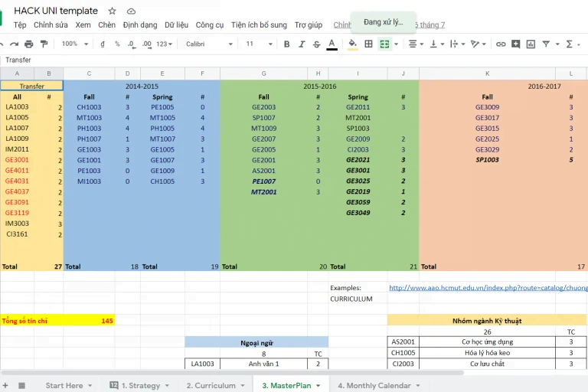
Task: Open the aao.hcmut.edu.vn hyperlink
Action: point(488,288)
